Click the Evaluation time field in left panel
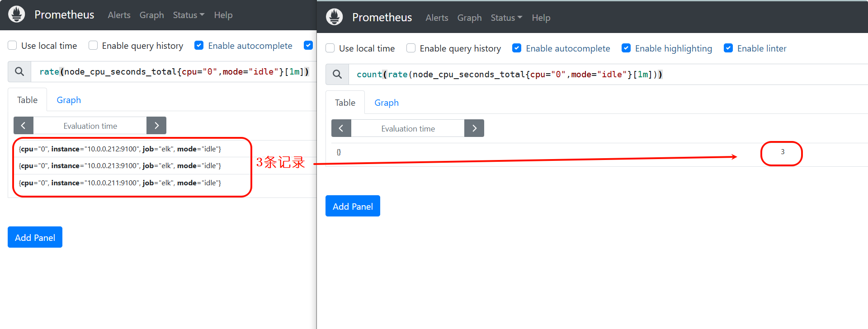This screenshot has width=868, height=329. click(90, 126)
